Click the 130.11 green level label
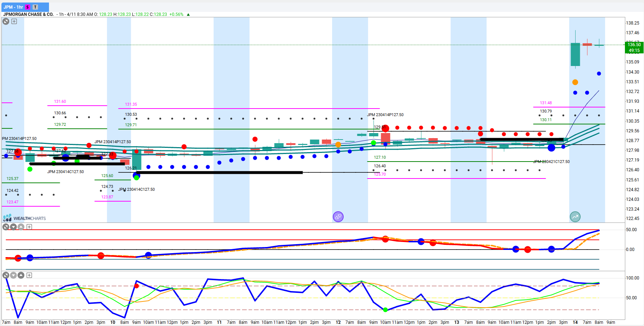644x326 pixels. [x=546, y=120]
